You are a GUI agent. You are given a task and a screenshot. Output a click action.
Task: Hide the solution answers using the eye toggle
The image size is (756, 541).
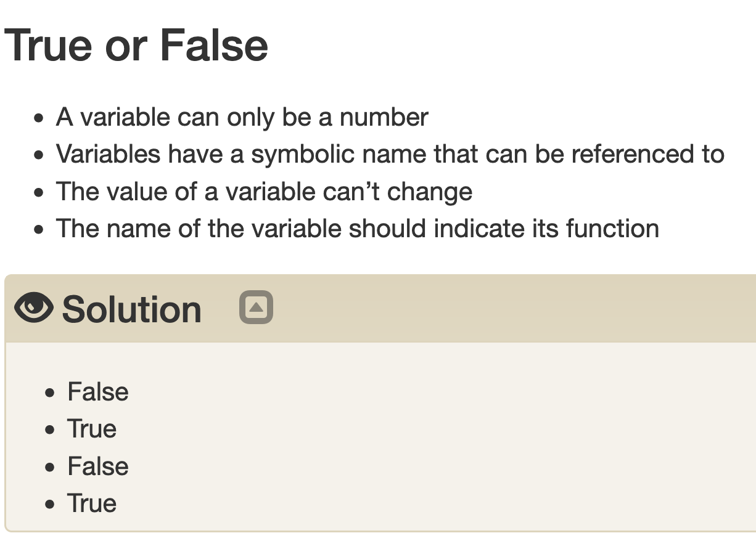(34, 306)
